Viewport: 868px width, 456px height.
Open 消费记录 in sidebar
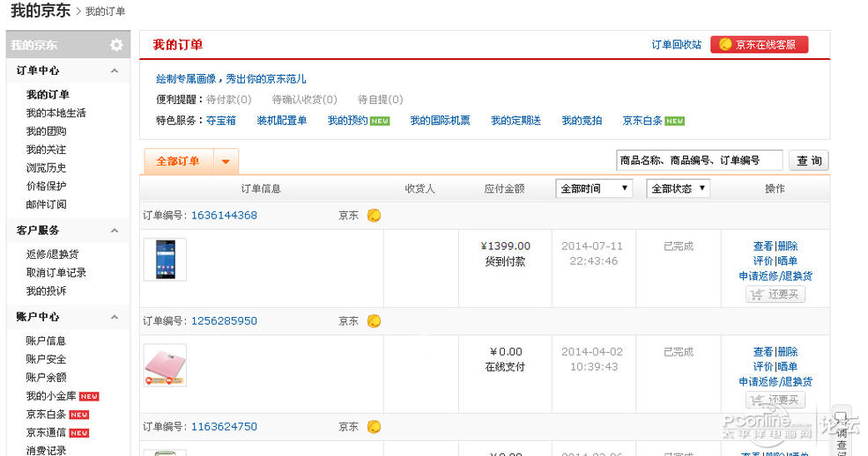pos(46,450)
